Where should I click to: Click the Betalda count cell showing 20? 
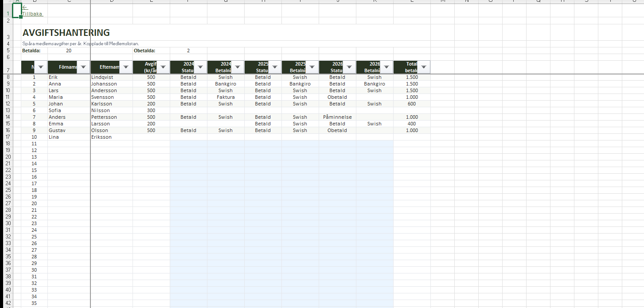[69, 51]
